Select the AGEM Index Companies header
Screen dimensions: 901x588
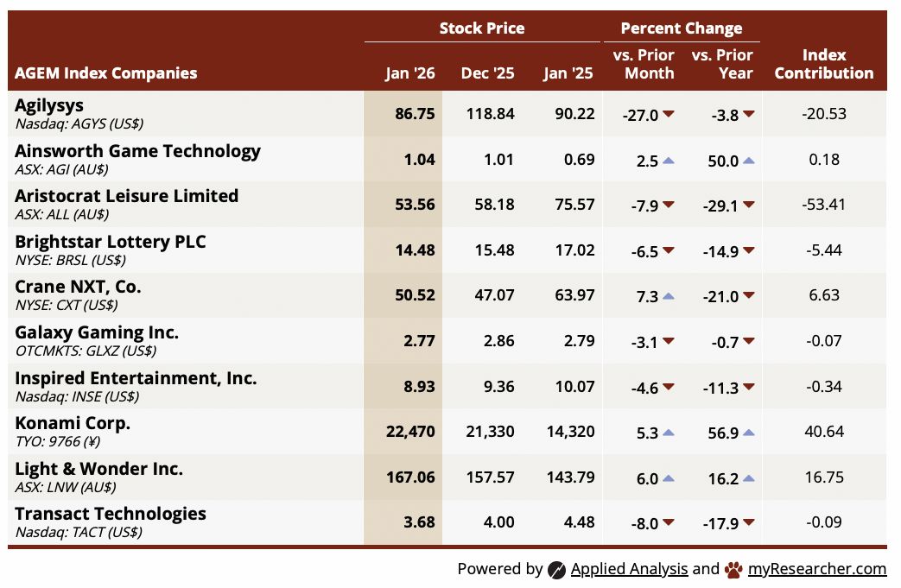point(105,73)
